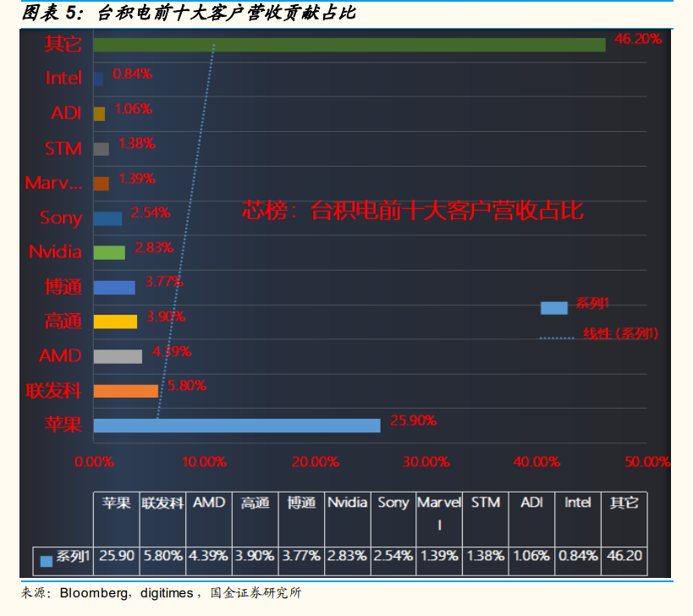Select the ADI category label on the vertical axis
The width and height of the screenshot is (693, 616).
click(66, 113)
